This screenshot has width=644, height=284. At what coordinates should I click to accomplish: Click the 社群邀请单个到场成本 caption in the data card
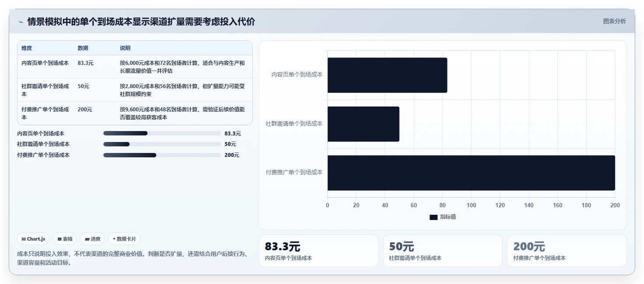point(415,258)
